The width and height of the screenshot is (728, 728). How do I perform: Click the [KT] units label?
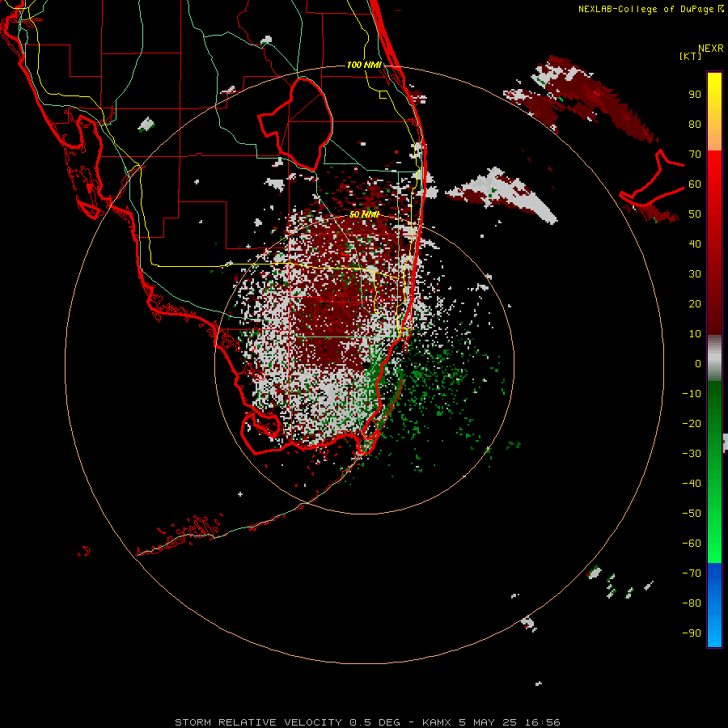point(690,56)
